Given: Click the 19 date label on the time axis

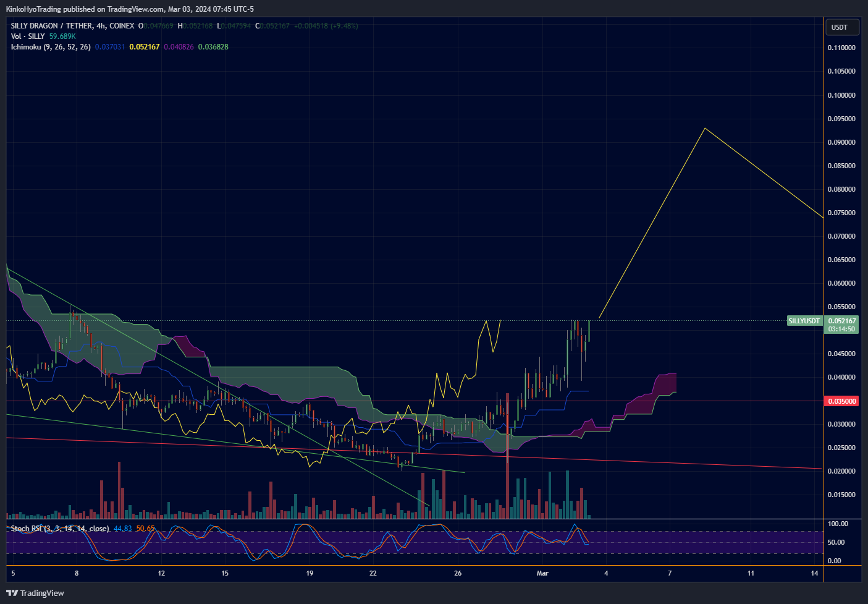Looking at the screenshot, I should (310, 573).
